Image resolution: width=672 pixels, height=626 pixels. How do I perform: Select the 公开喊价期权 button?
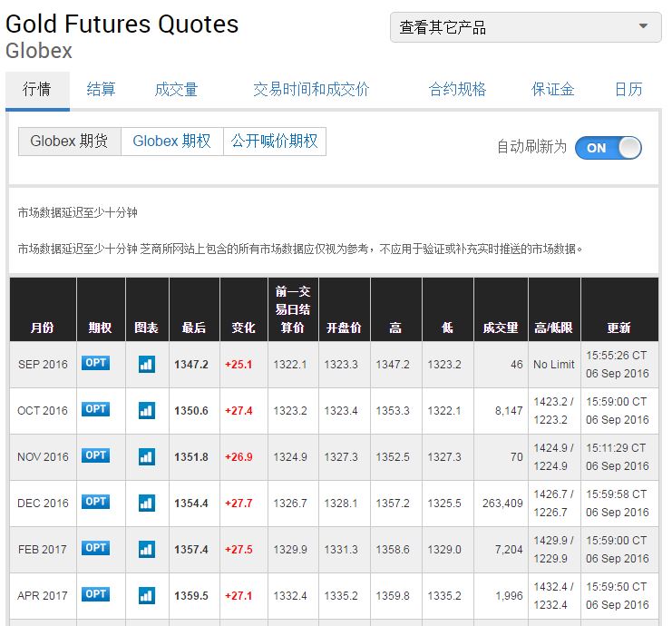pos(274,142)
